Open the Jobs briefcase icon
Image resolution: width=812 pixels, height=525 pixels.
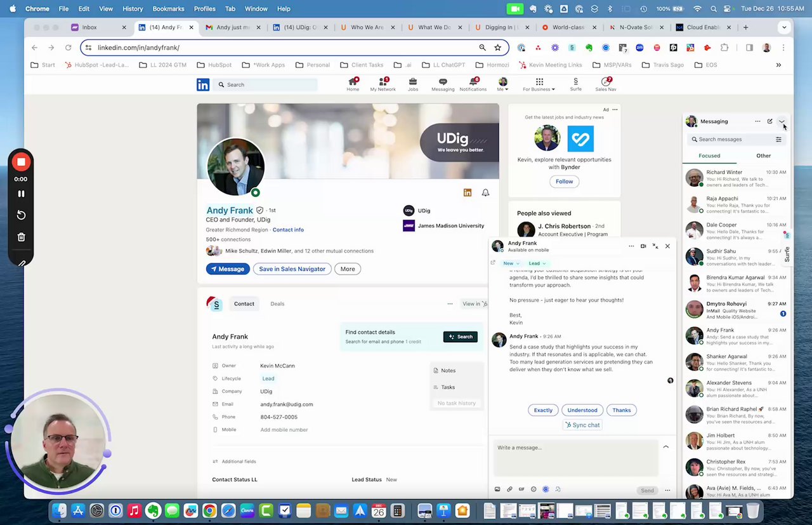pyautogui.click(x=413, y=84)
